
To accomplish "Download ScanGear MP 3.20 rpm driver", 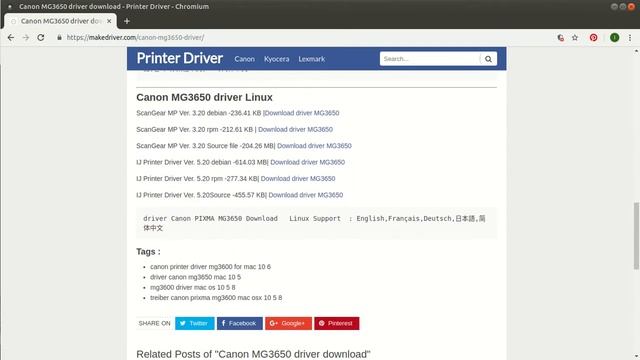I will (295, 129).
